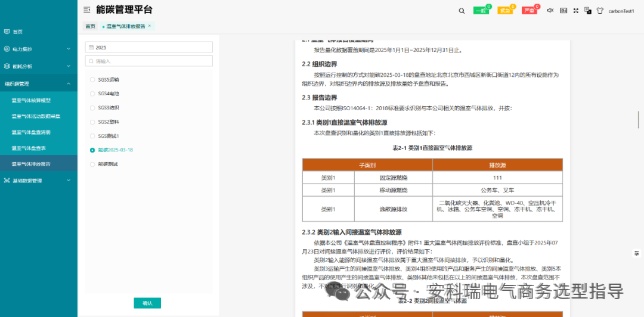Open 严重 severe alarm badge

tap(530, 11)
